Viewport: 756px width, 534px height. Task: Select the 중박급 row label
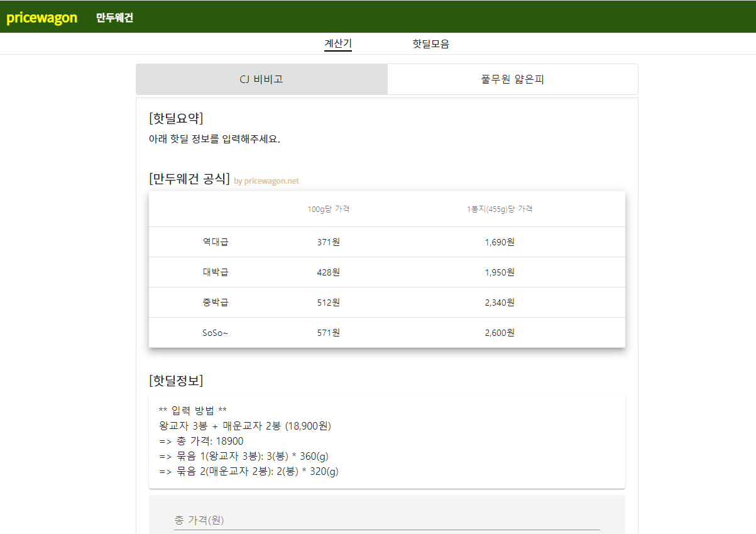point(216,303)
